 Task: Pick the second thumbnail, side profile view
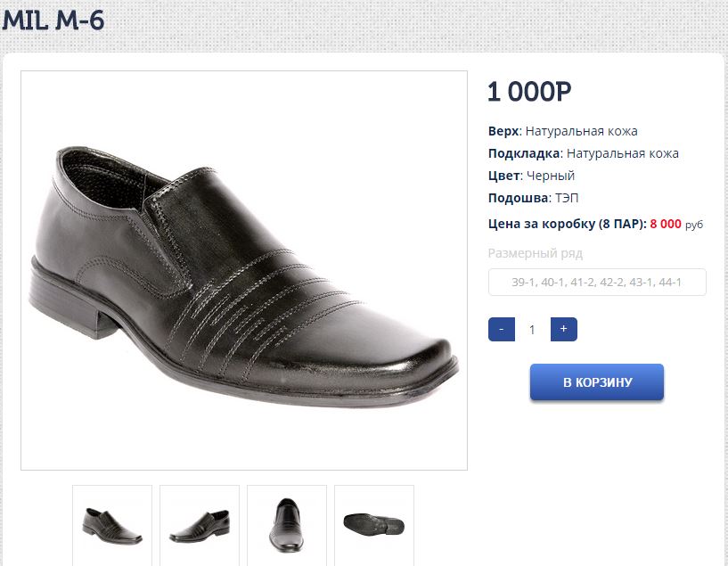point(200,525)
